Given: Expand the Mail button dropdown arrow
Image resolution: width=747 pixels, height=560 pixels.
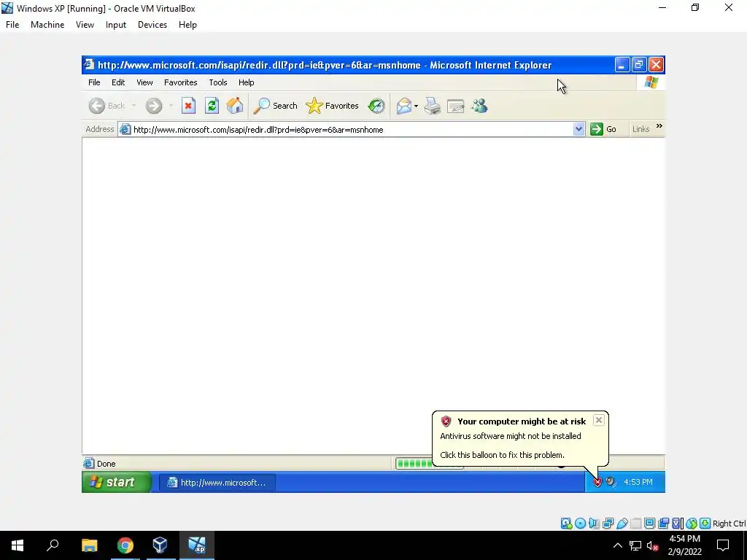Looking at the screenshot, I should coord(416,106).
